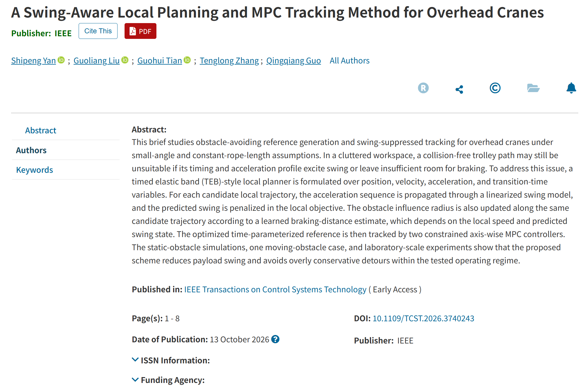Click the green Publisher: IEEE label
Screen dimensions: 583x392
[41, 33]
